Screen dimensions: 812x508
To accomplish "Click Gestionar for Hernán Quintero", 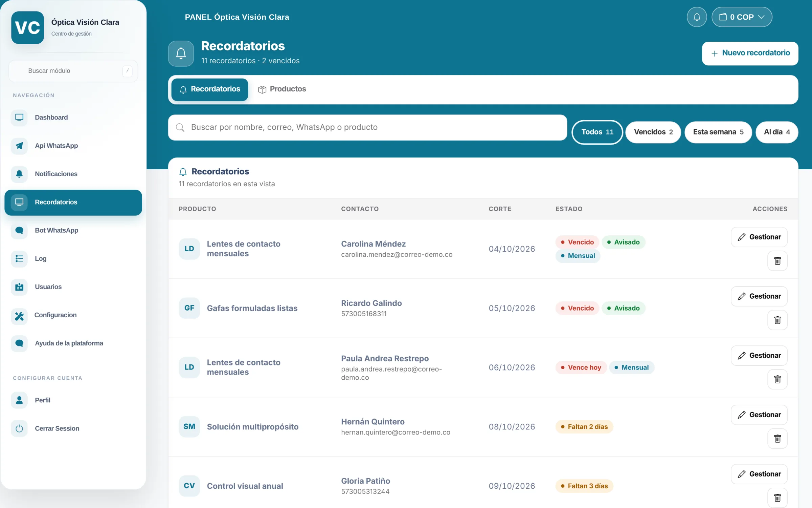I will 759,415.
